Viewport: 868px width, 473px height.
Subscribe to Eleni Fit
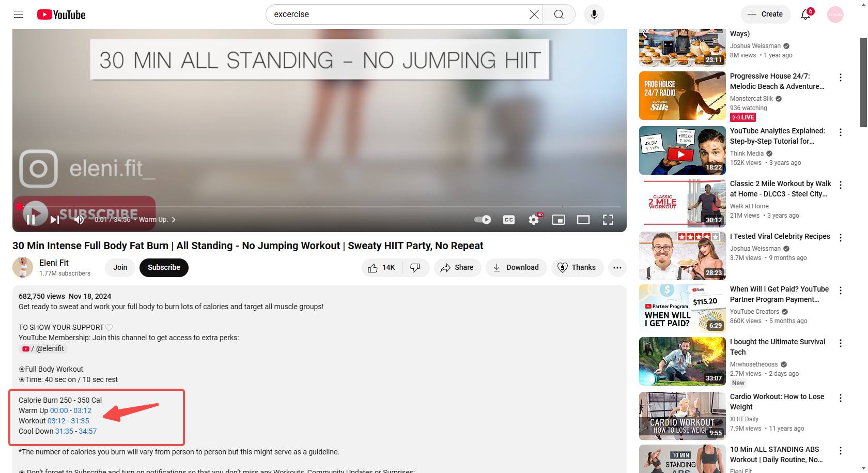pos(164,267)
